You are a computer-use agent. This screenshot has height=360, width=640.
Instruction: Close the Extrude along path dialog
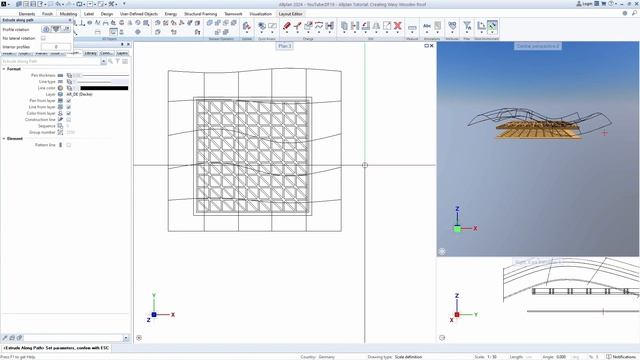pyautogui.click(x=70, y=20)
